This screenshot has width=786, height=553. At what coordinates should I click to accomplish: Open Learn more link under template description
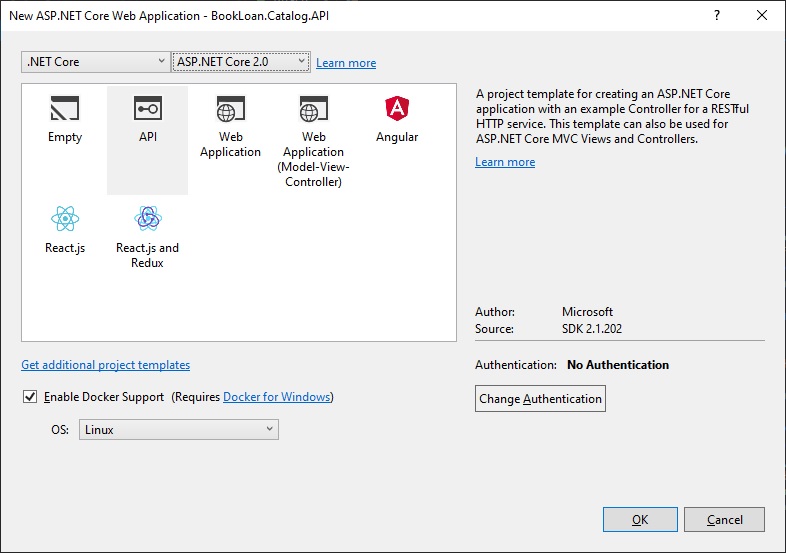(505, 162)
